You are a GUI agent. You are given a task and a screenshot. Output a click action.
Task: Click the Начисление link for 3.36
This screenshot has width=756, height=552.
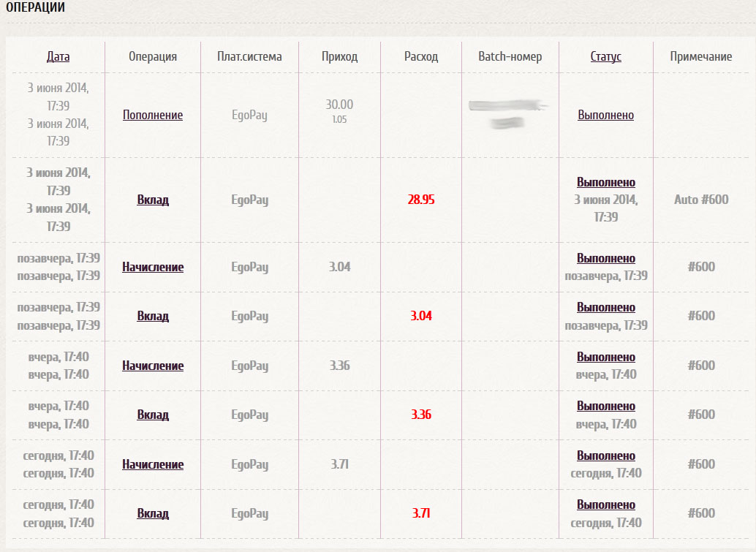pos(153,366)
